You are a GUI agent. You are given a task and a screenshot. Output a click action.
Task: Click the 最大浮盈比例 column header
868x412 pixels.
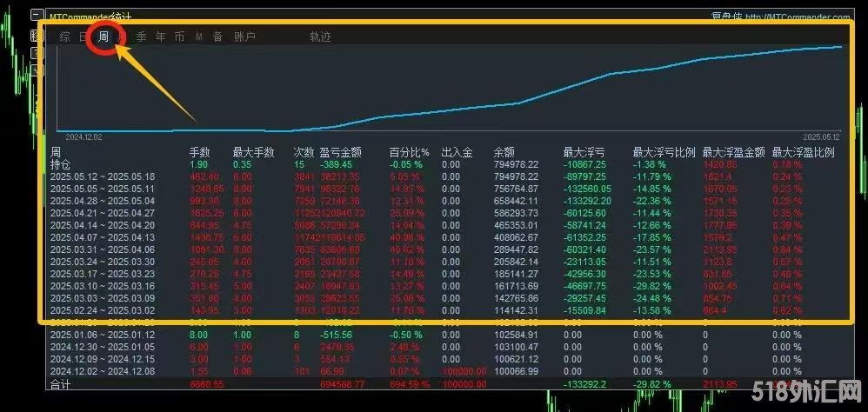coord(804,152)
